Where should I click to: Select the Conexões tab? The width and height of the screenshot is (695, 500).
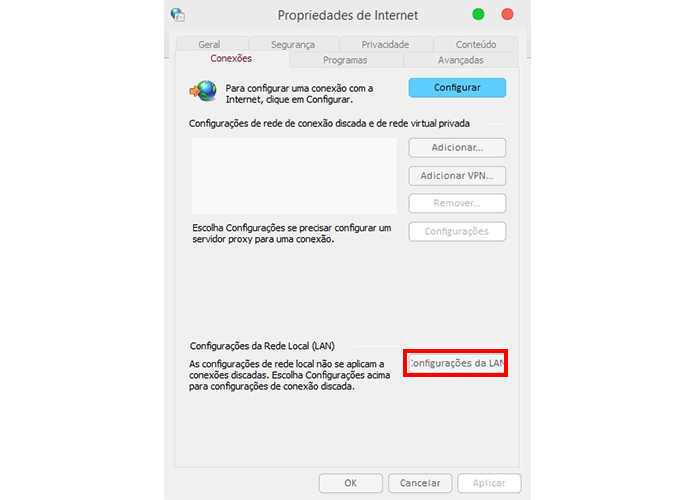[x=231, y=59]
